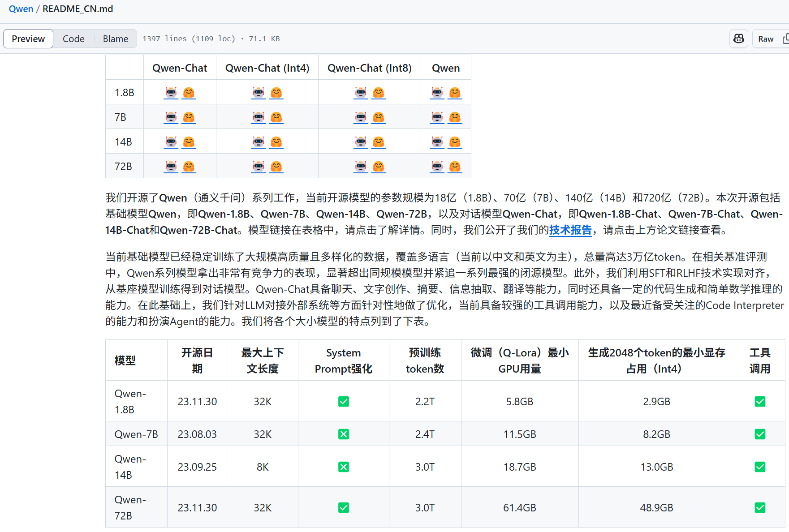
Task: Open Hugging Face link for 72B base Qwen
Action: 455,167
